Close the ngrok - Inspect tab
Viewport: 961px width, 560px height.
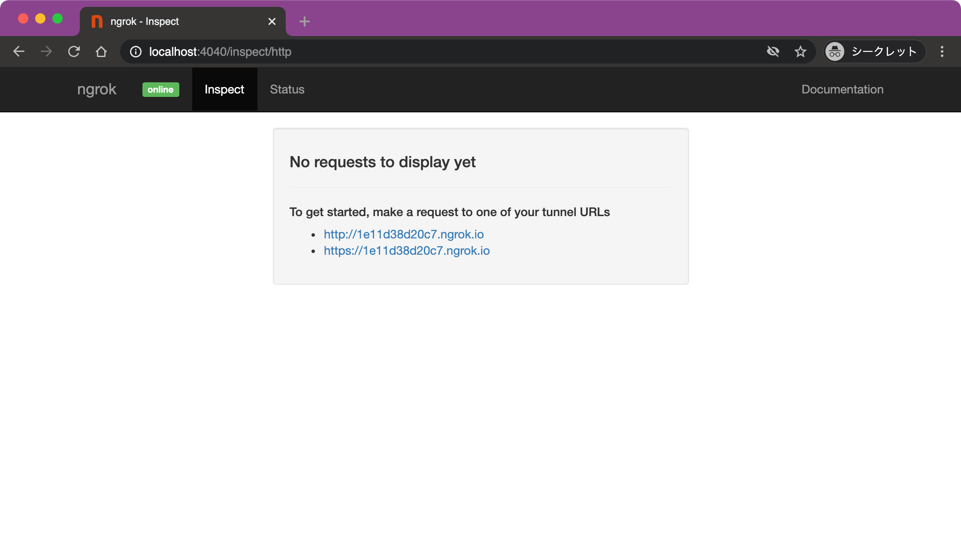pos(272,21)
